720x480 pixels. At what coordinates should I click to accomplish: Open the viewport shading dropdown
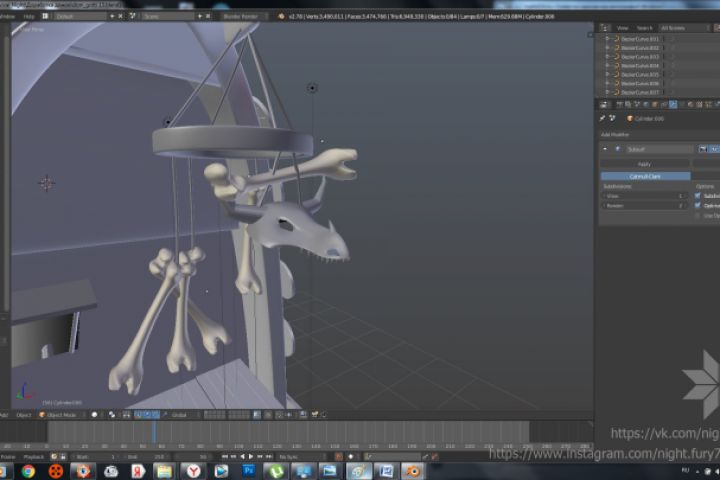coord(96,415)
